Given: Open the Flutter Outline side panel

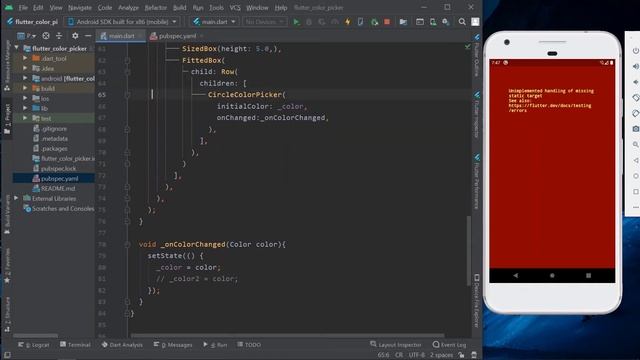Looking at the screenshot, I should point(476,55).
